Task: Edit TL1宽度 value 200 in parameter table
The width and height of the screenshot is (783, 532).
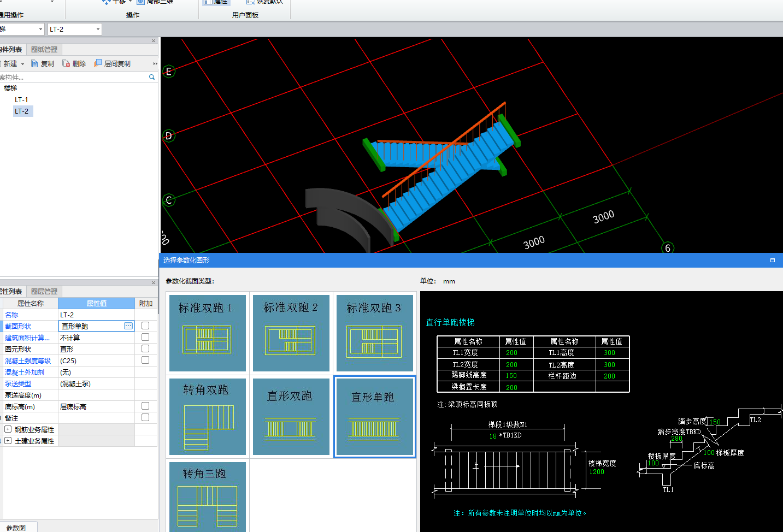Action: tap(511, 353)
